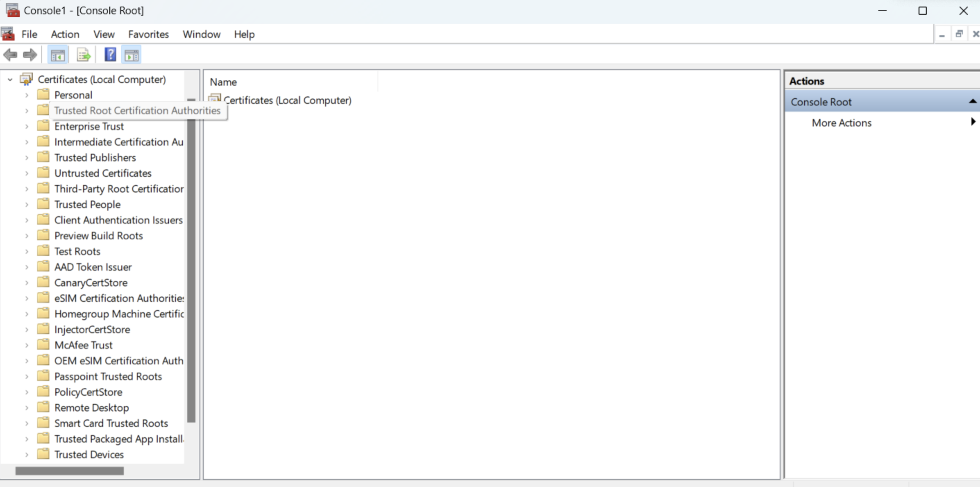Click the Remote Desktop folder icon
980x487 pixels.
pyautogui.click(x=43, y=407)
